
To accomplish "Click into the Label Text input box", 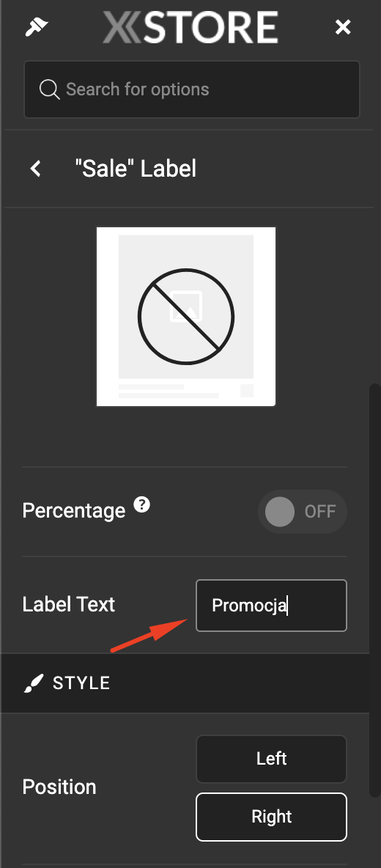I will click(272, 606).
